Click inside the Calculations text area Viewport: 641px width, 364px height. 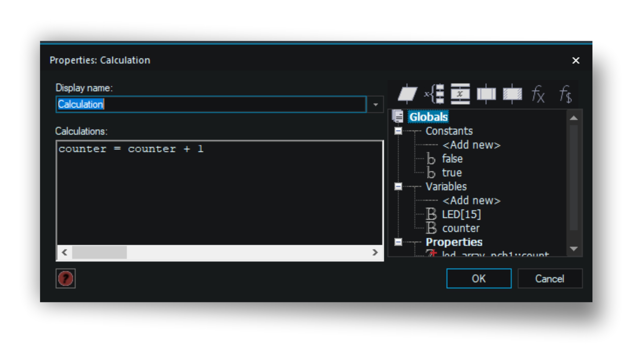pos(220,193)
